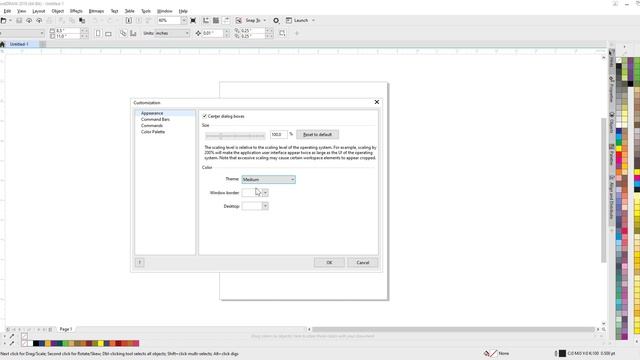This screenshot has height=360, width=640.
Task: Click the New document icon in the toolbar
Action: 3,20
